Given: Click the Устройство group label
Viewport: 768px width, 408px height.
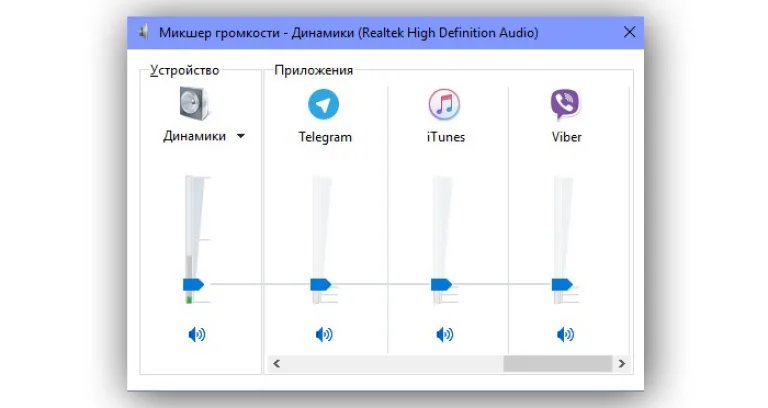Looking at the screenshot, I should coord(184,71).
